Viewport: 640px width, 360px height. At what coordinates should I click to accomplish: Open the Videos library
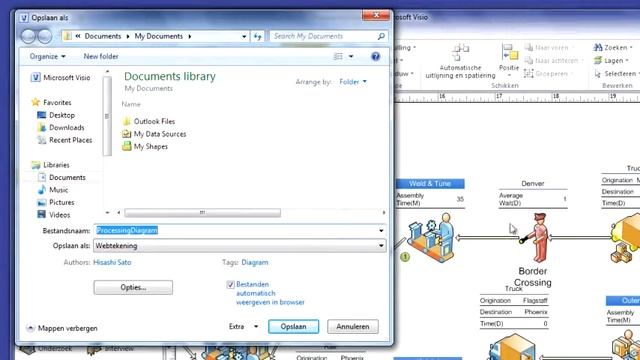tap(54, 215)
